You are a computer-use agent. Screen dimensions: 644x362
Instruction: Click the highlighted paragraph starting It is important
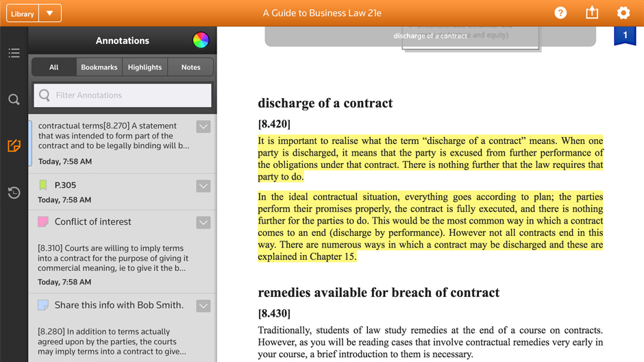point(430,158)
